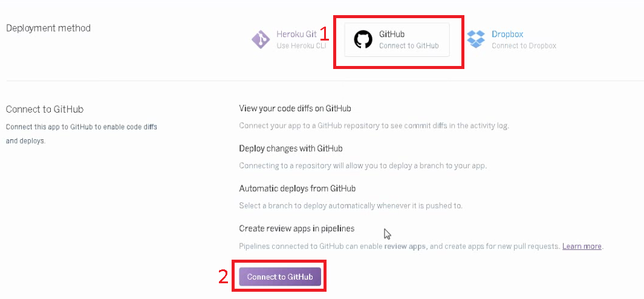Click the bold "review apps" text
This screenshot has width=644, height=299.
pyautogui.click(x=405, y=246)
